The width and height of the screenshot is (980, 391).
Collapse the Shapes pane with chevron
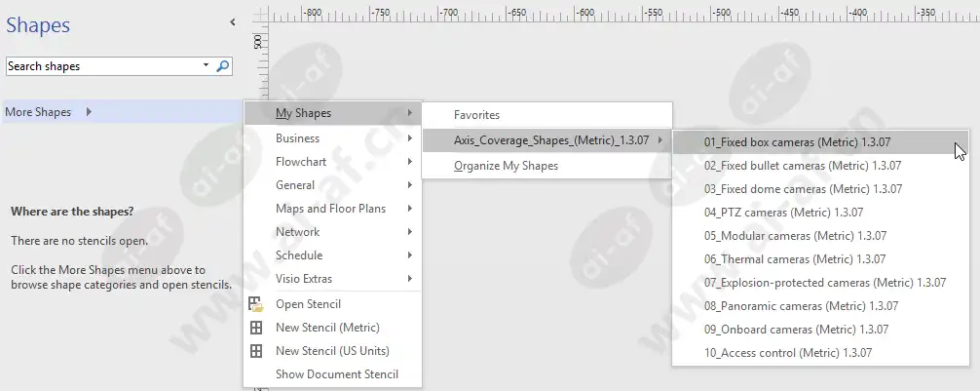(233, 22)
